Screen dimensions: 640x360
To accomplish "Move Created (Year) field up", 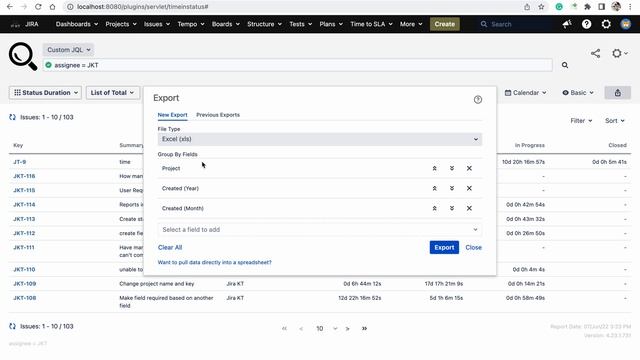I will [x=434, y=188].
